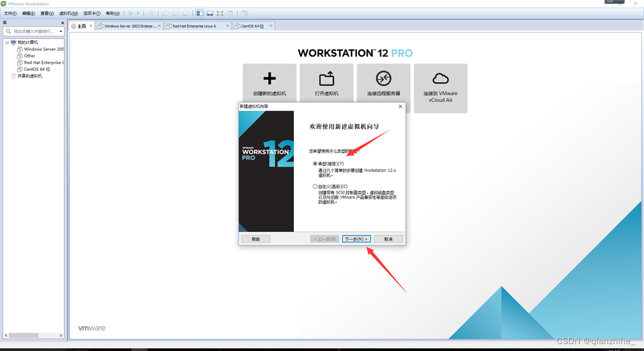Toggle the thumbnail bar toolbar icon
The height and width of the screenshot is (351, 644).
(210, 14)
